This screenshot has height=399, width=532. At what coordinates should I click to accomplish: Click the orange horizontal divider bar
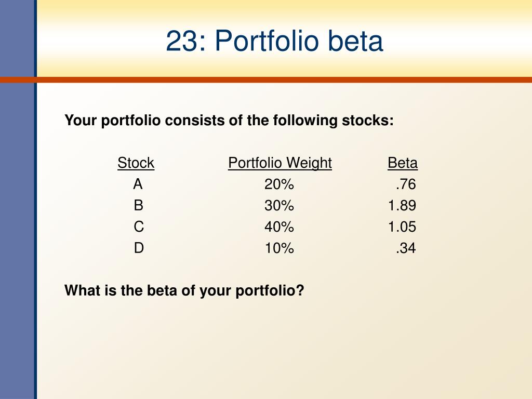[266, 80]
